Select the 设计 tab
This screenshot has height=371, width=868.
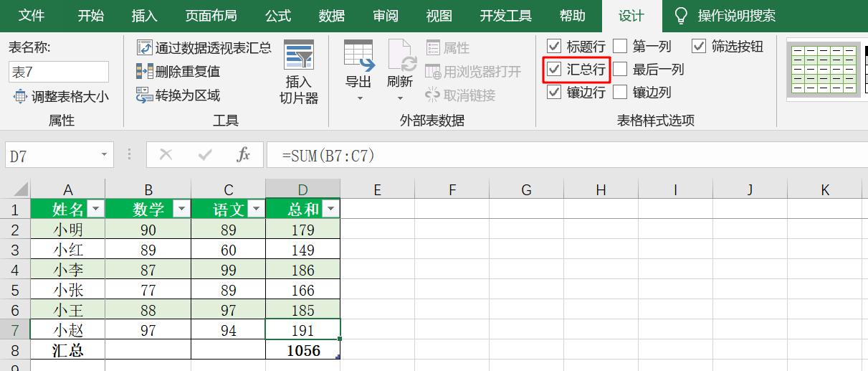(x=631, y=16)
